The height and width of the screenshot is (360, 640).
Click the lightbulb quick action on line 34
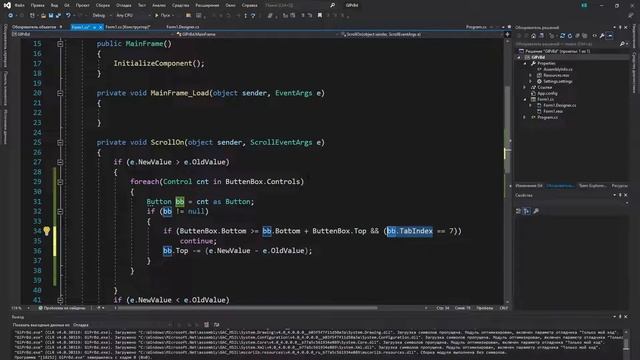(46, 231)
